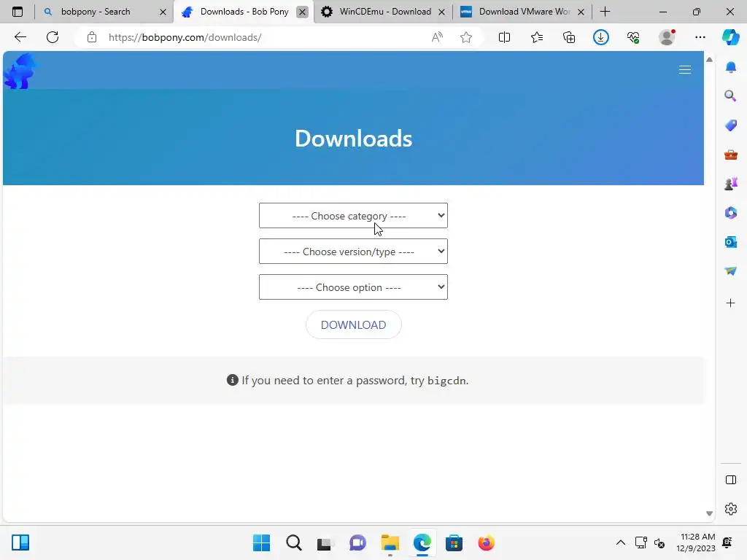Viewport: 747px width, 560px height.
Task: Toggle sidebar visibility button
Action: point(731,480)
